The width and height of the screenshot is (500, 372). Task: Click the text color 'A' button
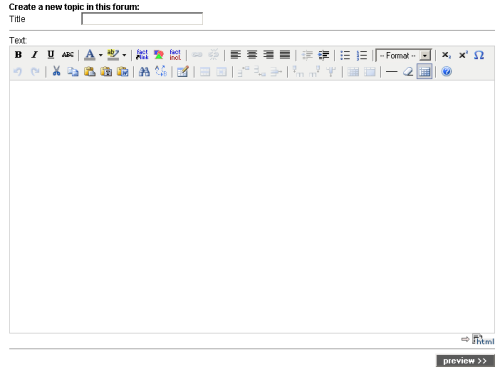89,55
